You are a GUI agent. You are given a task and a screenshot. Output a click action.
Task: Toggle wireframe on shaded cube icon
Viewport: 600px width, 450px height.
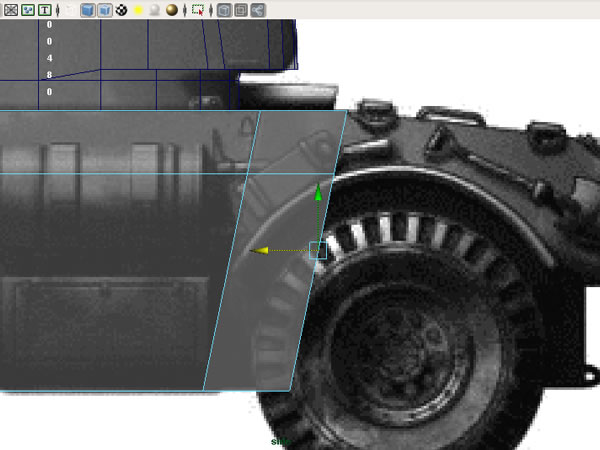tap(105, 10)
